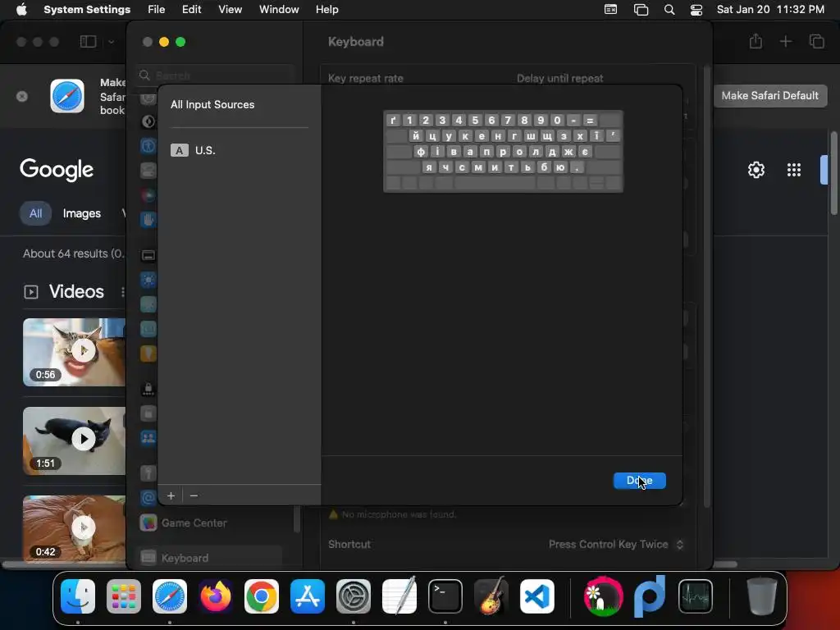Open Firefox from the Dock
The width and height of the screenshot is (840, 630).
(x=216, y=596)
